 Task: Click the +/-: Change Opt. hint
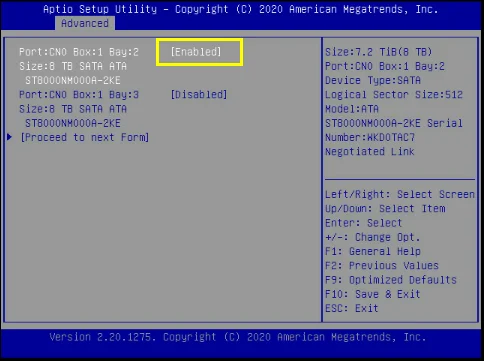(x=373, y=237)
